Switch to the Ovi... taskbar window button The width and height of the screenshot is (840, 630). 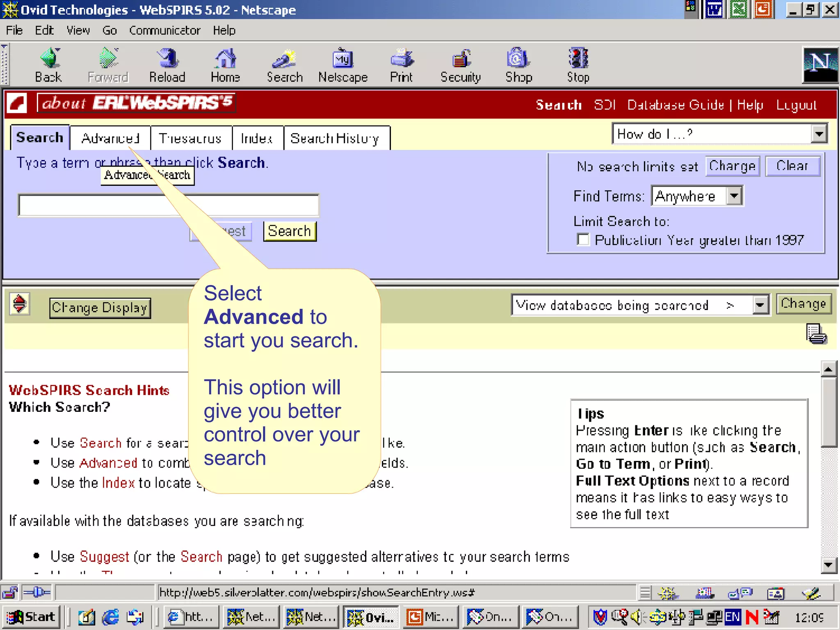click(x=371, y=617)
